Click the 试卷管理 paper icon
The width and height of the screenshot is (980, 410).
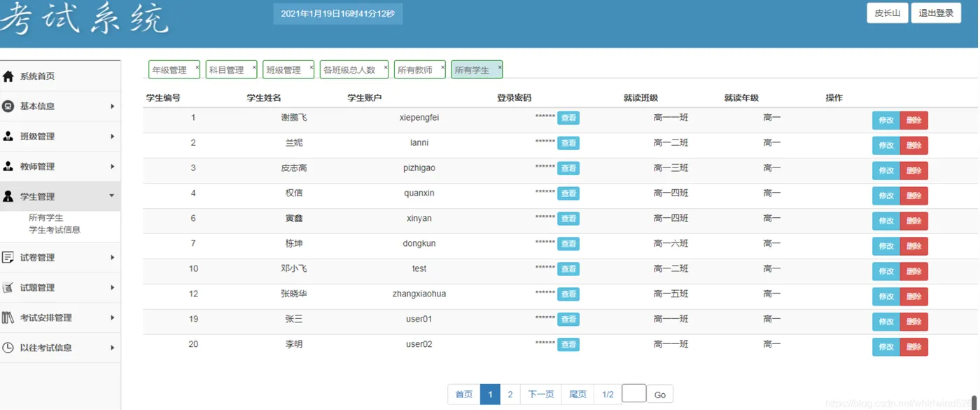pyautogui.click(x=8, y=257)
